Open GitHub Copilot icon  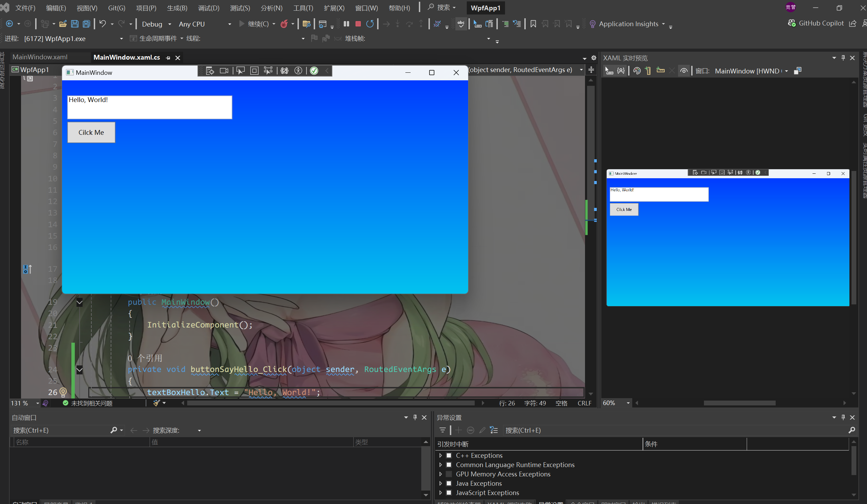(792, 23)
